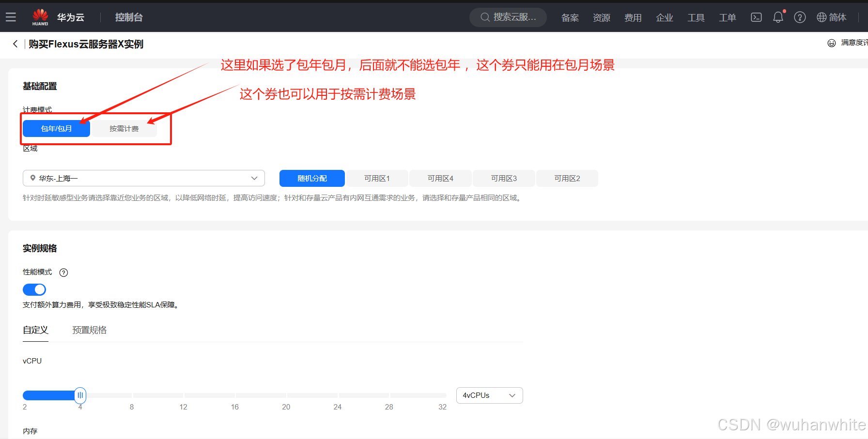868x439 pixels.
Task: Toggle the performance mode switch off
Action: click(34, 289)
